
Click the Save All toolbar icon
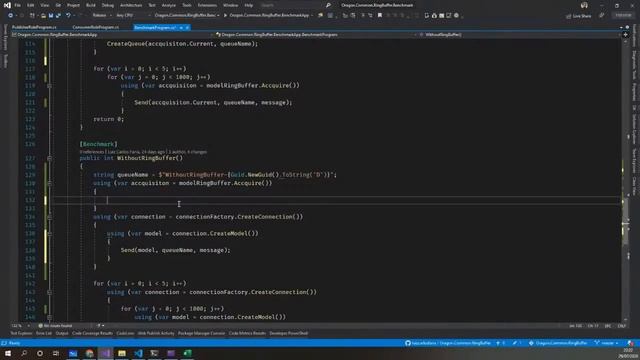pyautogui.click(x=58, y=16)
